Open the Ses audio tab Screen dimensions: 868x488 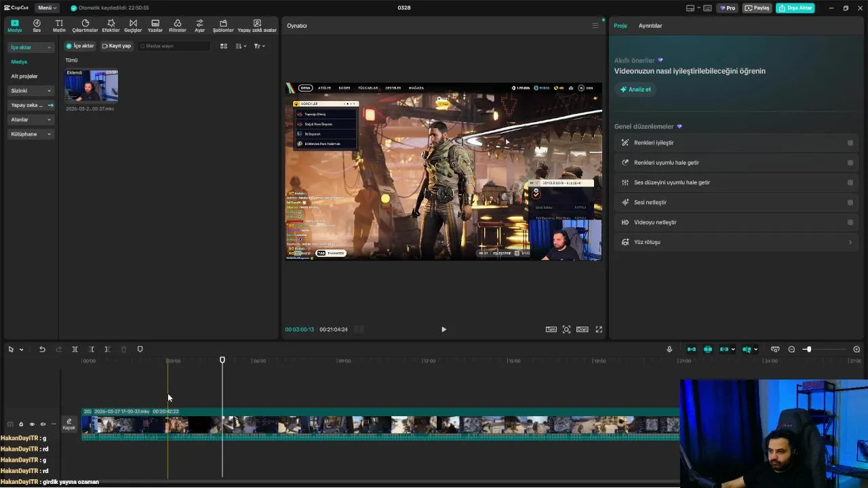(37, 26)
